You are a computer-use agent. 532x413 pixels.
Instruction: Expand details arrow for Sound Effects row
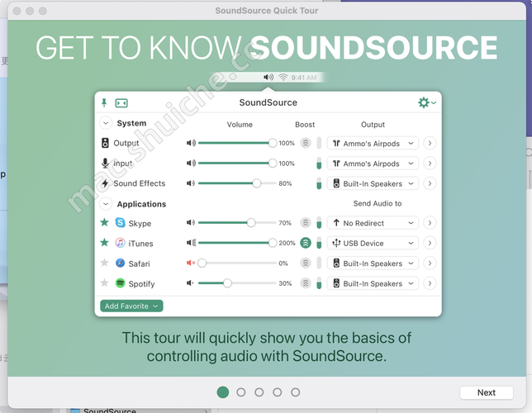click(430, 183)
